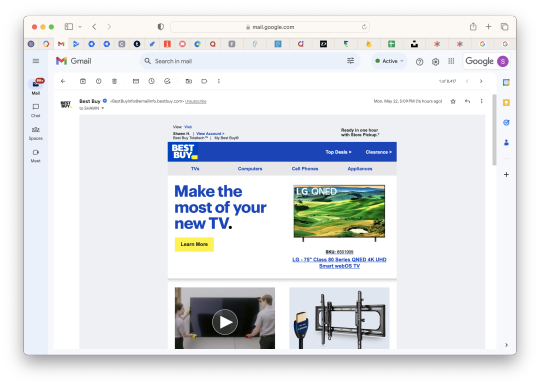Click the Best Buy logo in banner
Viewport: 540px width, 386px height.
(185, 152)
